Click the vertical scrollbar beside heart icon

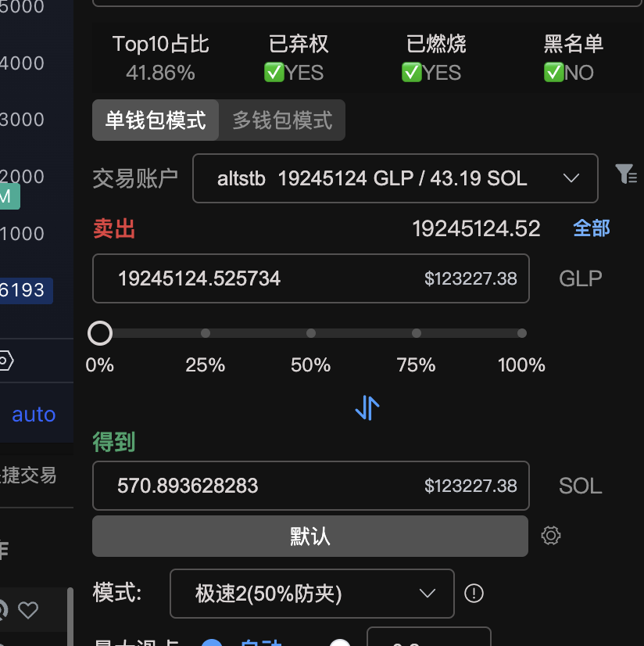[70, 617]
